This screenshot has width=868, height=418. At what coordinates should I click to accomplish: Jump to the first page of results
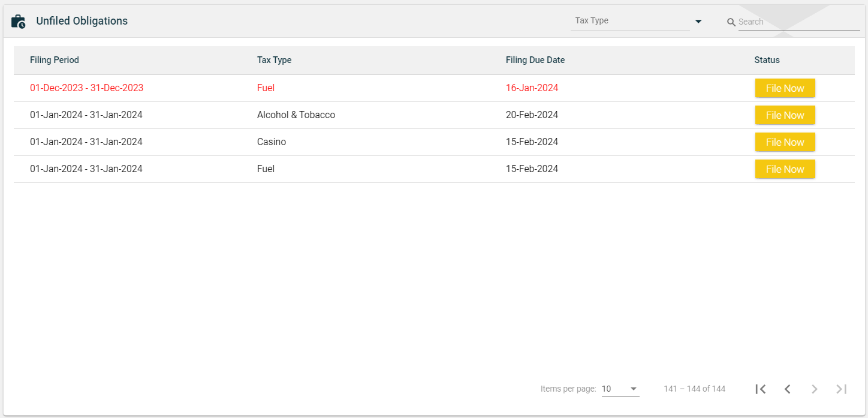coord(761,389)
